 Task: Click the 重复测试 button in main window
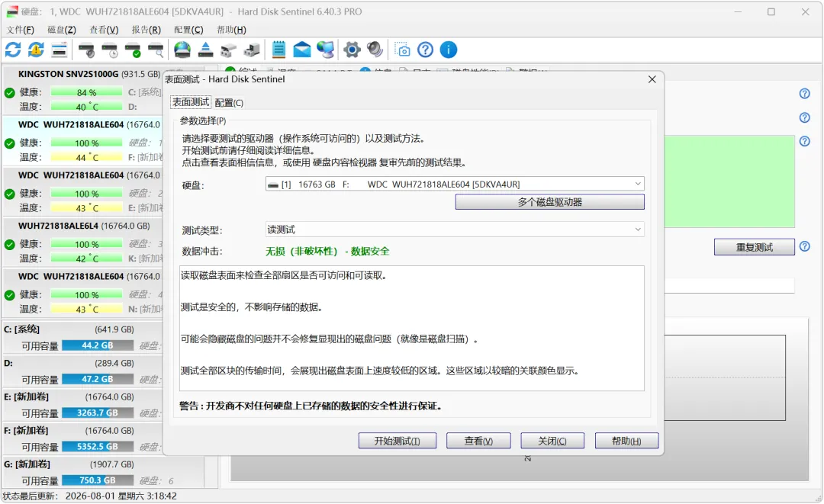754,247
